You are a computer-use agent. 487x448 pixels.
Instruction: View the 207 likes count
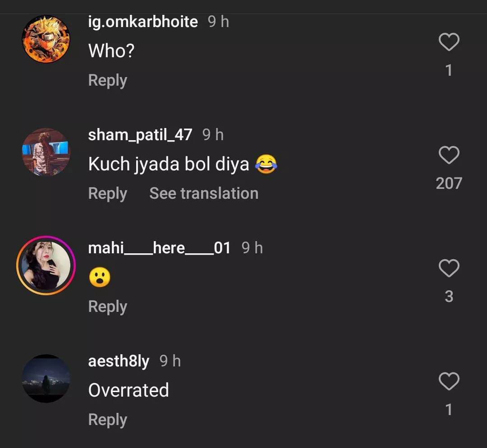coord(449,183)
